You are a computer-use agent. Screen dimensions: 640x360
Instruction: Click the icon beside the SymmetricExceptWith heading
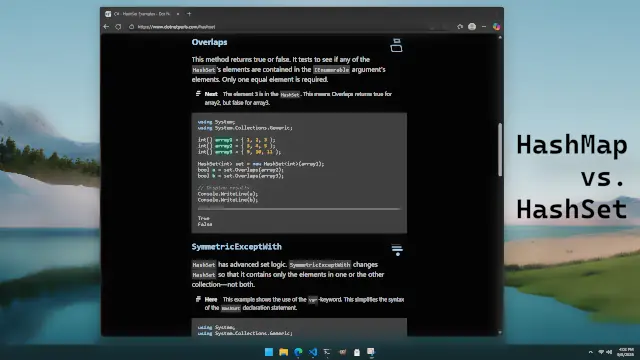(x=397, y=249)
